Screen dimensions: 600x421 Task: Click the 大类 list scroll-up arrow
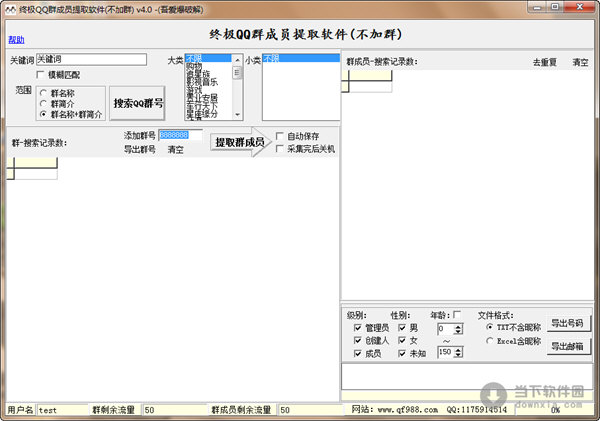point(237,59)
